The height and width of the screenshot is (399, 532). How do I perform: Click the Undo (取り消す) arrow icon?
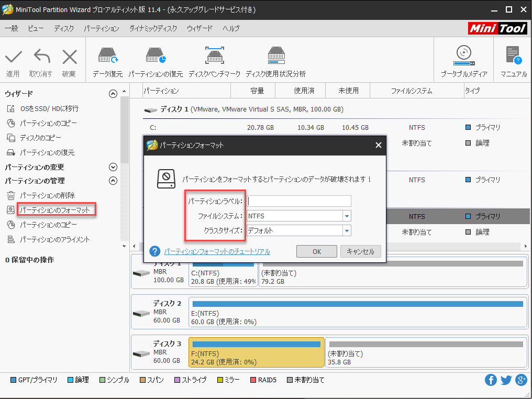[42, 57]
